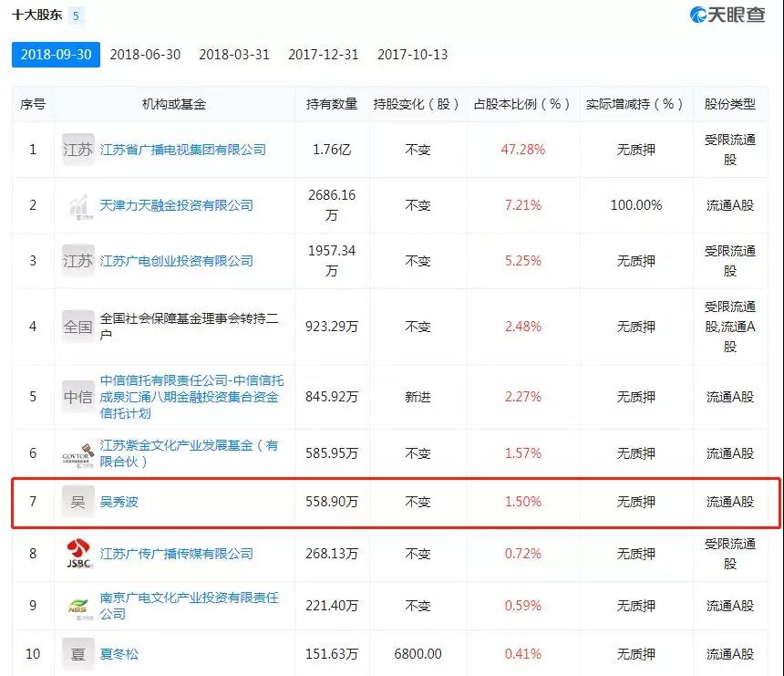Switch to the 2018-06-30 tab
Screen dimensions: 784x676
click(145, 55)
